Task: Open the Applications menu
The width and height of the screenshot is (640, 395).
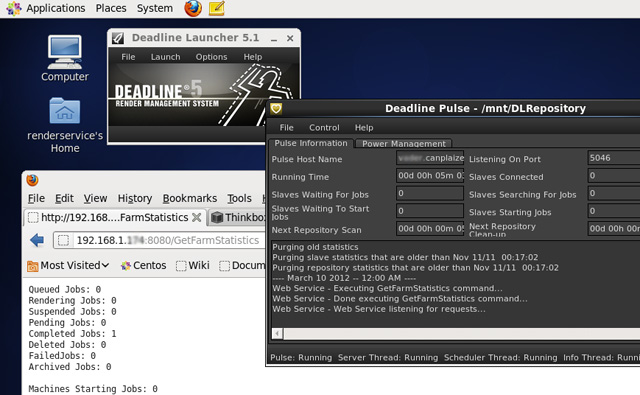Action: [56, 8]
